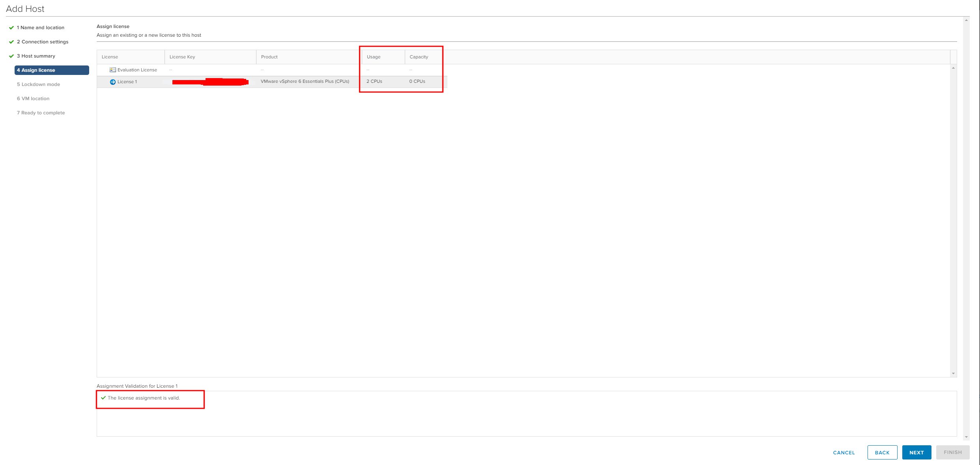Click the 2 CPUs usage cell

(374, 81)
